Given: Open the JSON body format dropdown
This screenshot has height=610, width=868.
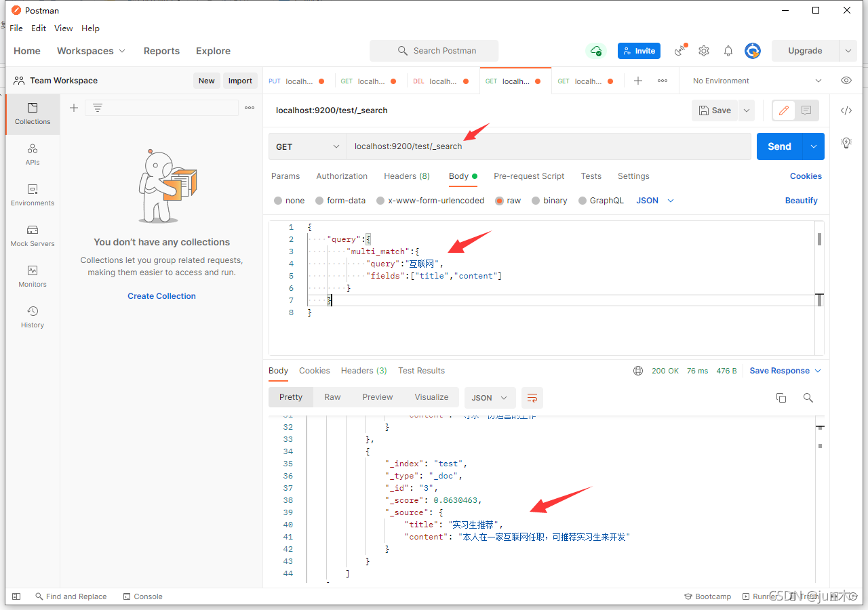Looking at the screenshot, I should coord(655,201).
